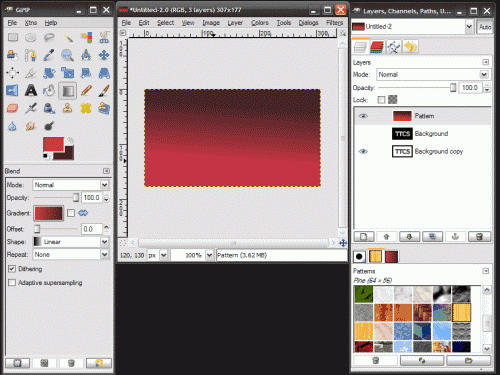
Task: Choose the Pencil tool
Action: point(86,90)
